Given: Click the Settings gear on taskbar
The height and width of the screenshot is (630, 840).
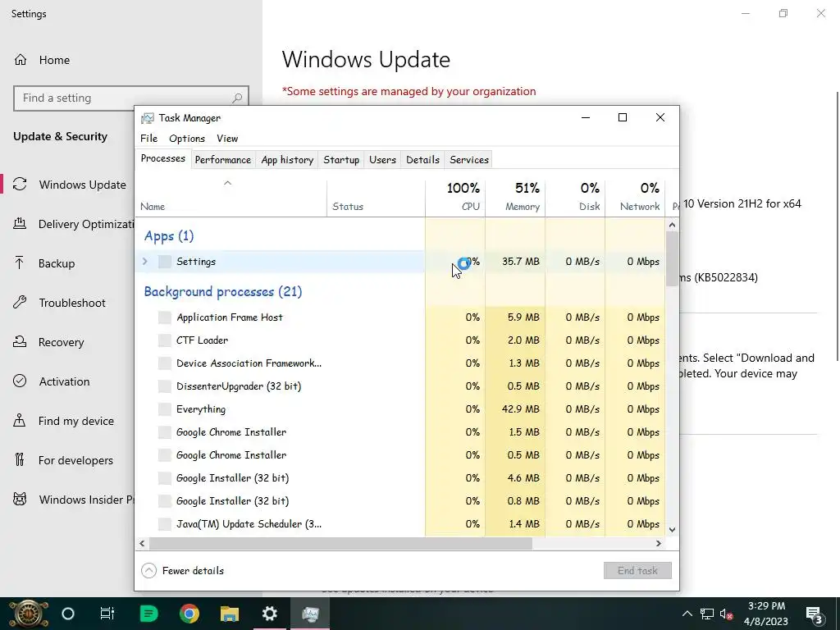Looking at the screenshot, I should [269, 614].
